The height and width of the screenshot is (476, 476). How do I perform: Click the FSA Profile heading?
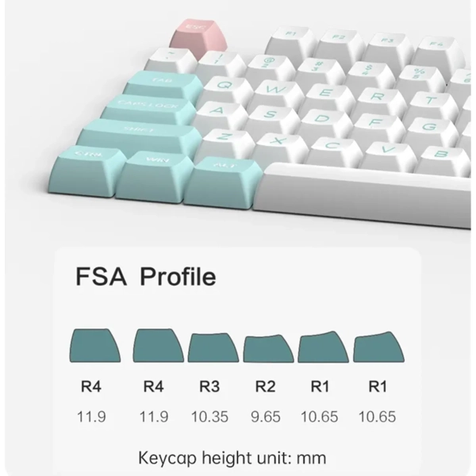(146, 276)
